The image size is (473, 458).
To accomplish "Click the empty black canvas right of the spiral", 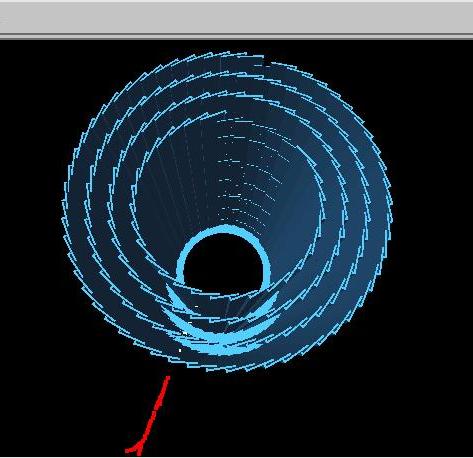I will point(433,233).
